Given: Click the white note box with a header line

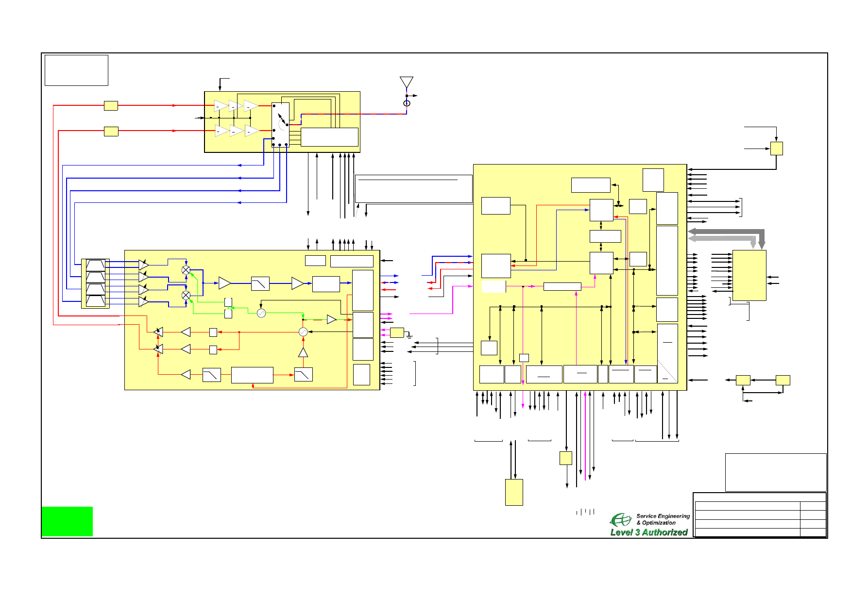Looking at the screenshot, I should [x=413, y=189].
